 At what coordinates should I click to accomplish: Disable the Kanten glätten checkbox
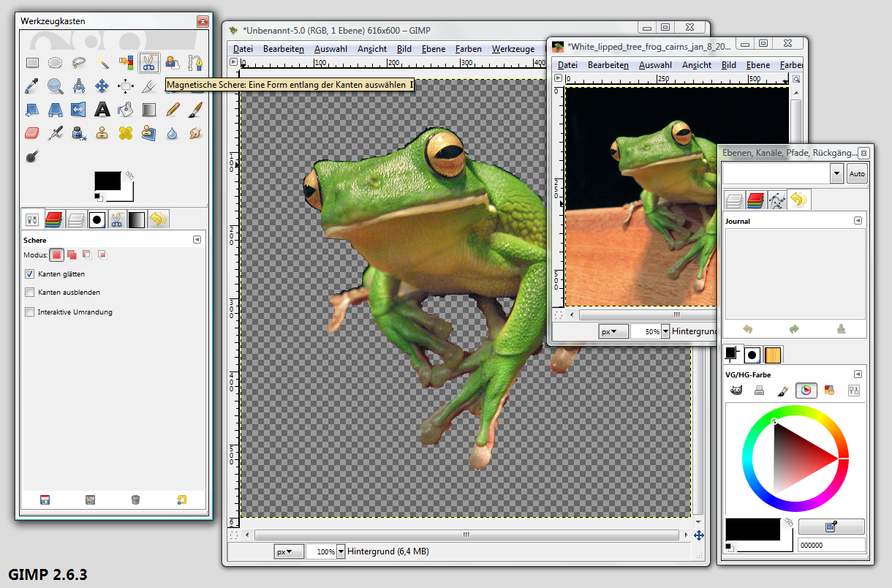(x=30, y=274)
